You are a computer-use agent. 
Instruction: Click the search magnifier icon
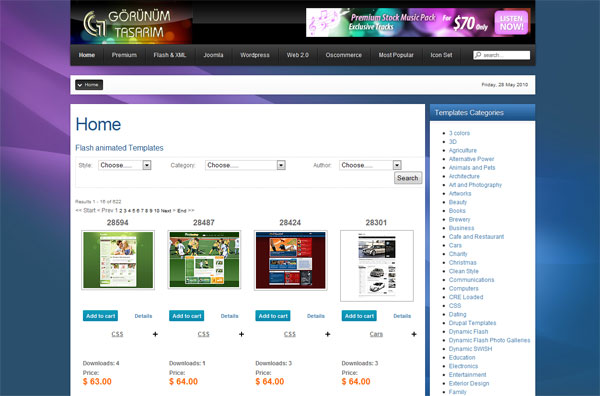click(478, 55)
